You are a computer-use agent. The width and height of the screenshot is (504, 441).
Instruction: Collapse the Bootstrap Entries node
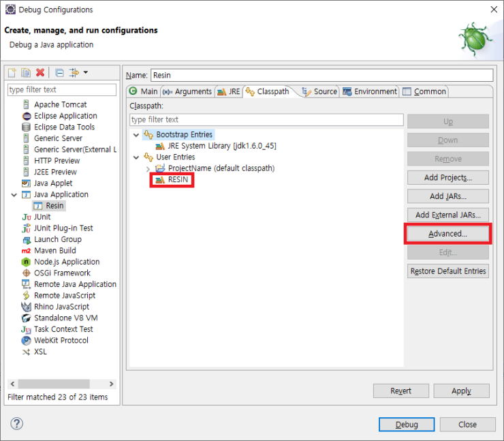click(136, 135)
